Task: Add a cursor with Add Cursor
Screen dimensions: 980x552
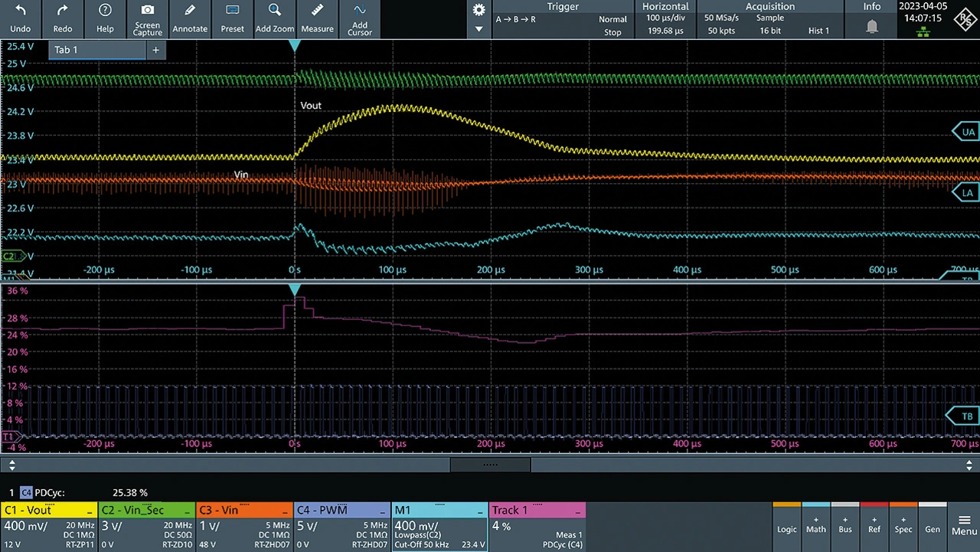Action: click(x=359, y=11)
